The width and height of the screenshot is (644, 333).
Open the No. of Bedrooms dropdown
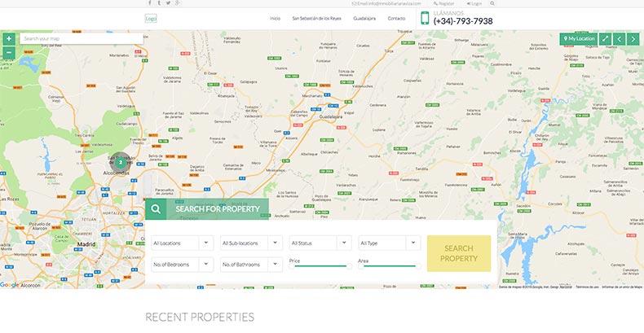click(x=183, y=265)
